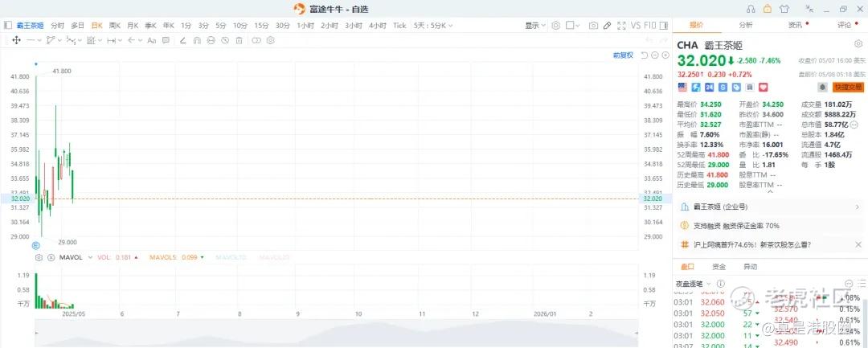Click the 快捷交易 quick trade button
Screen dimensions: 868x348
[848, 88]
